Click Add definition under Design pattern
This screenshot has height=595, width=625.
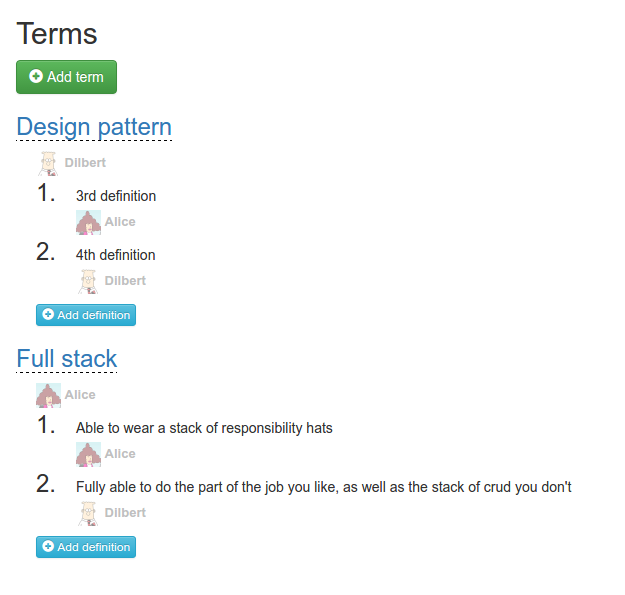[x=86, y=315]
